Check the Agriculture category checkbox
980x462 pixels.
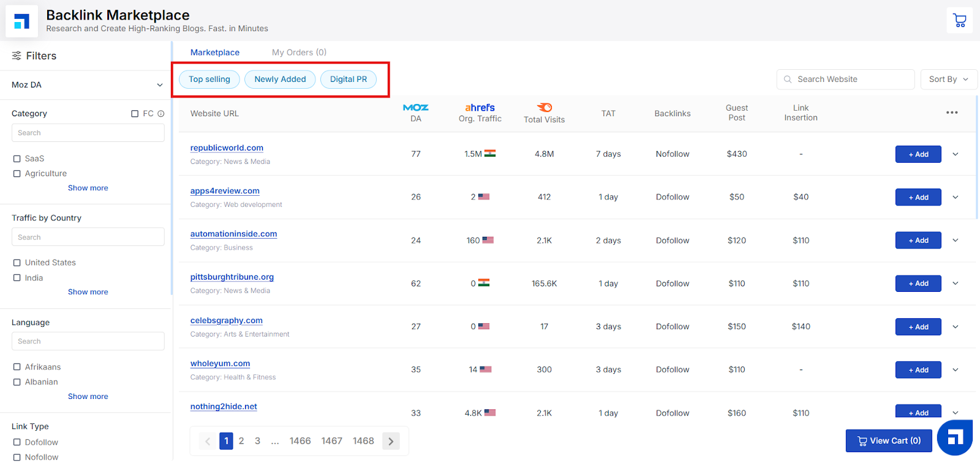click(17, 174)
